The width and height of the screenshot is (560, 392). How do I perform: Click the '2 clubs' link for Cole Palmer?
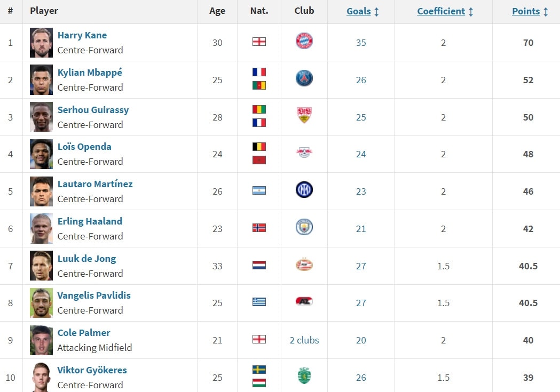click(x=304, y=340)
